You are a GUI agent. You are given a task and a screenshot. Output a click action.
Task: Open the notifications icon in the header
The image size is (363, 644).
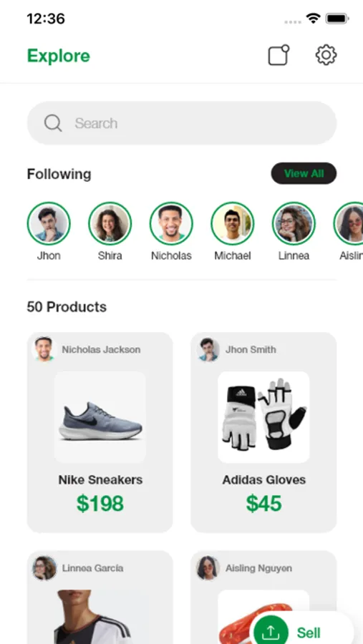(x=279, y=55)
